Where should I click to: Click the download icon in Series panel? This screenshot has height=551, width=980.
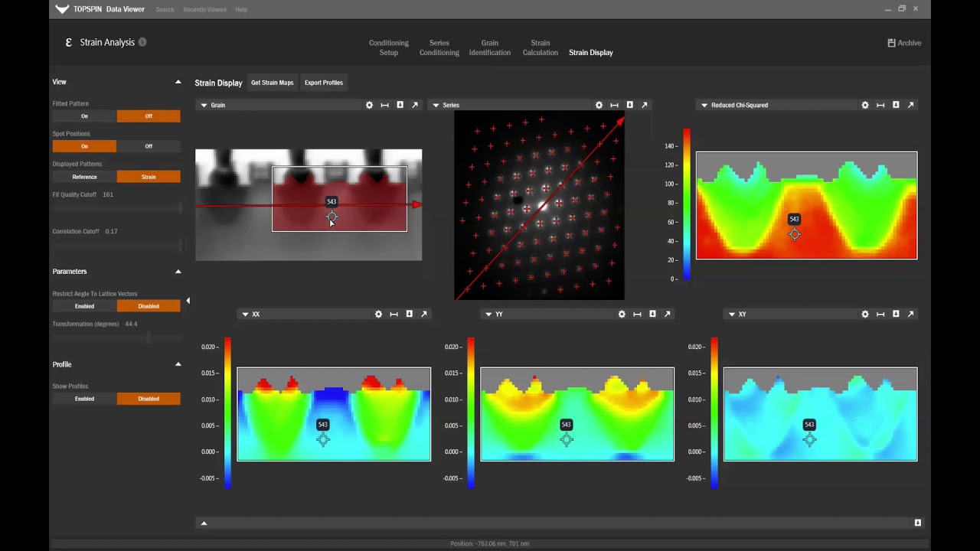[629, 105]
